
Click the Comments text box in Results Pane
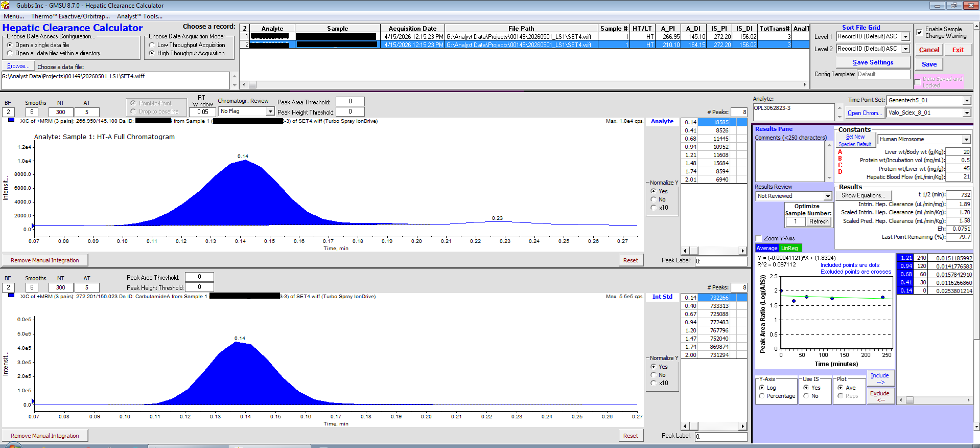coord(790,161)
